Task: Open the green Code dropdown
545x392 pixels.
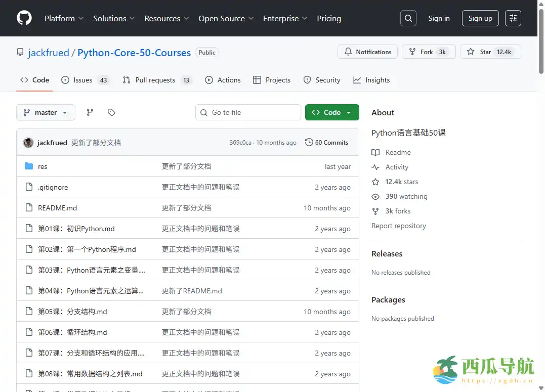Action: coord(332,112)
